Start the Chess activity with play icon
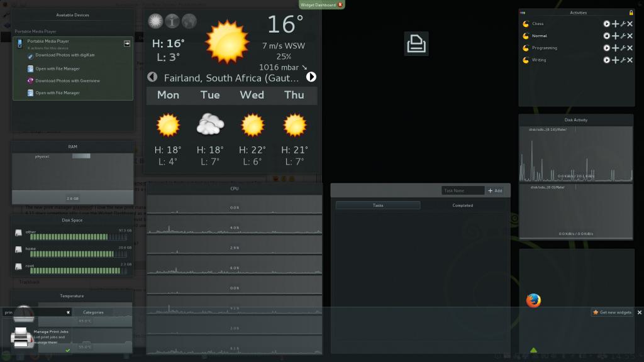Screen dimensions: 644x362 pos(606,24)
